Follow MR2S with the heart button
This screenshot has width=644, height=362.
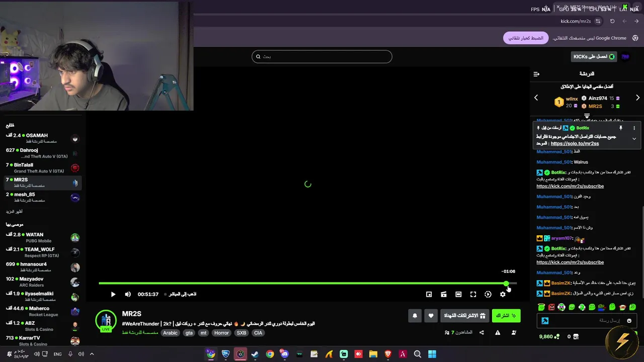click(431, 316)
